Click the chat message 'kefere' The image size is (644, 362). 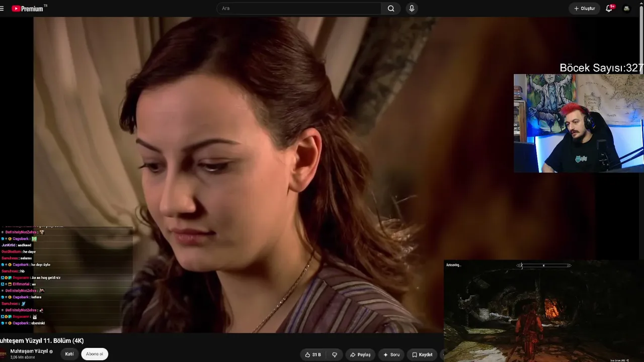coord(36,297)
